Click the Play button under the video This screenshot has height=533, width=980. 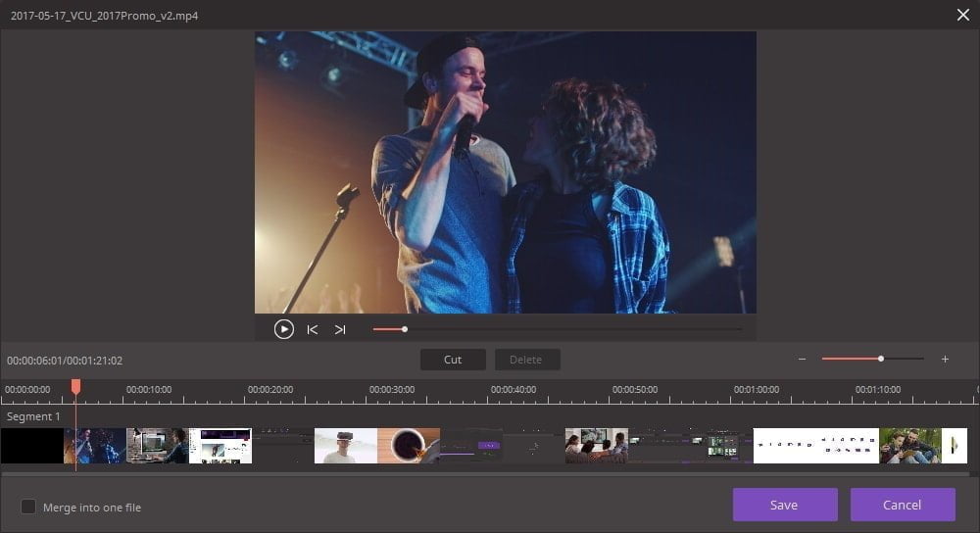(x=284, y=329)
